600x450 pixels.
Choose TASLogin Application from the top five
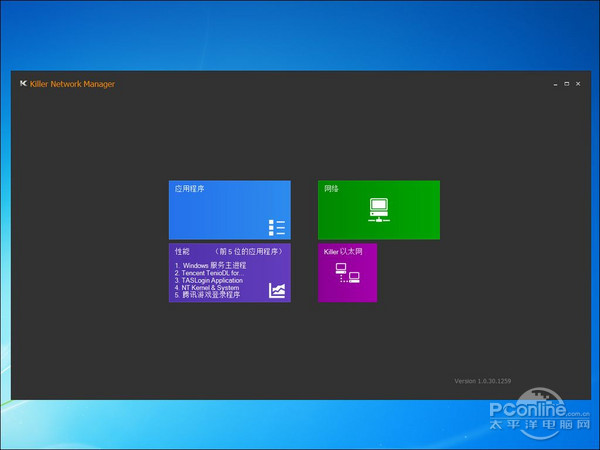point(212,280)
